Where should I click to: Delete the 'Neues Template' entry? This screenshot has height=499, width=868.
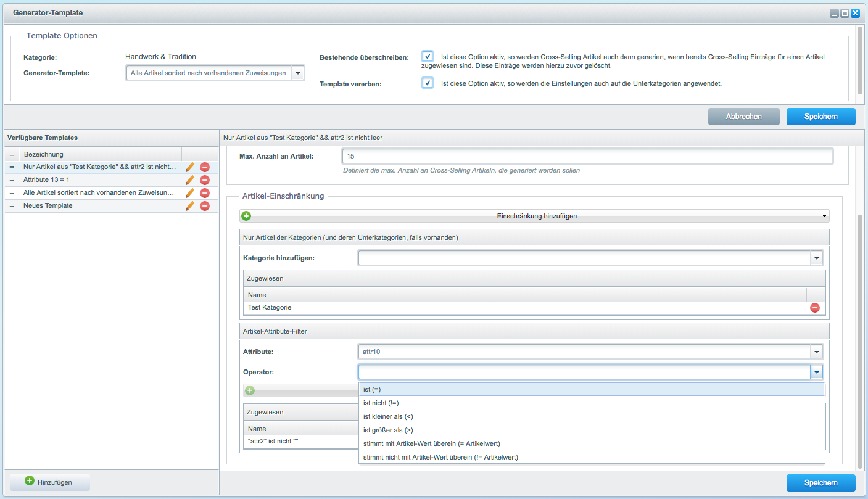click(205, 205)
